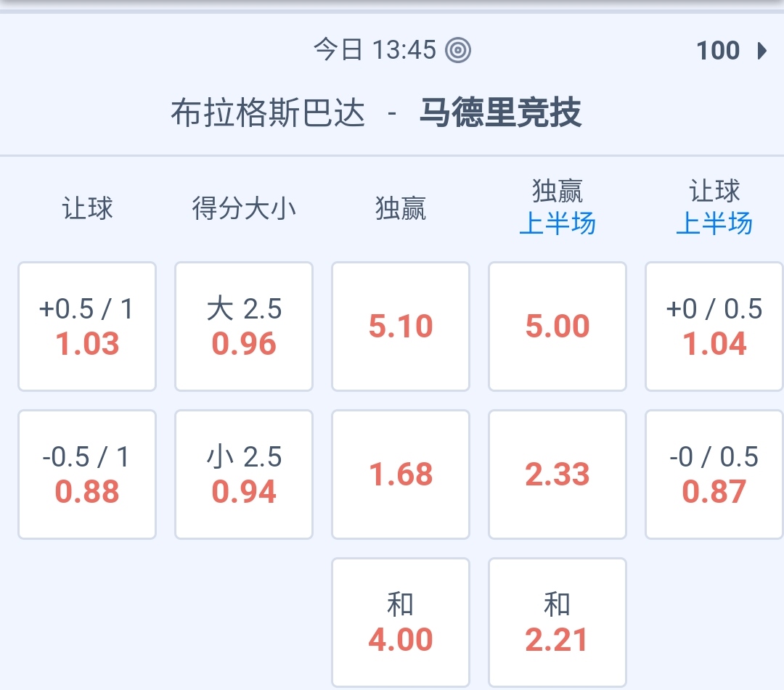Image resolution: width=784 pixels, height=690 pixels.
Task: Bet on over 2.5 at 0.96
Action: 244,326
